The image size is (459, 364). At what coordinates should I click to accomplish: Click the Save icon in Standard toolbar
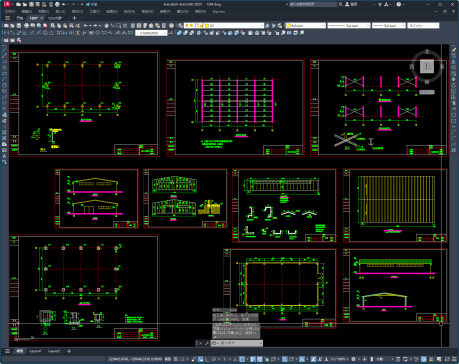tap(19, 25)
